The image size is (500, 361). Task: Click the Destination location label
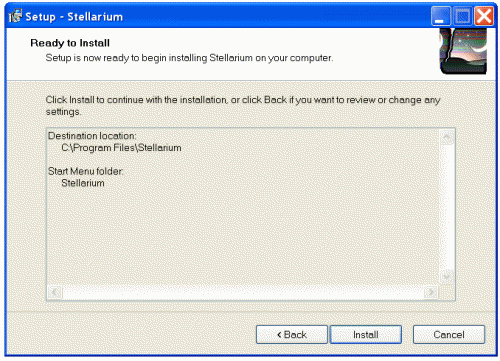click(92, 136)
